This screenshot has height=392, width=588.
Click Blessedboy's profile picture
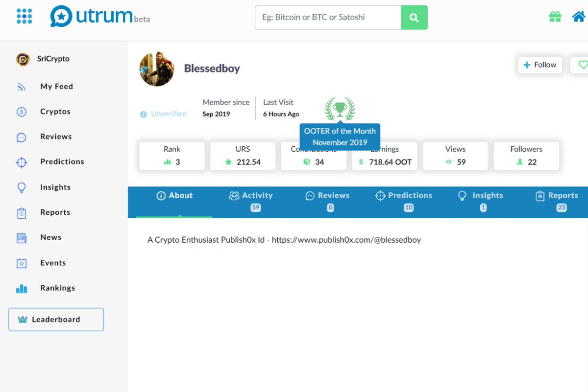[x=157, y=69]
